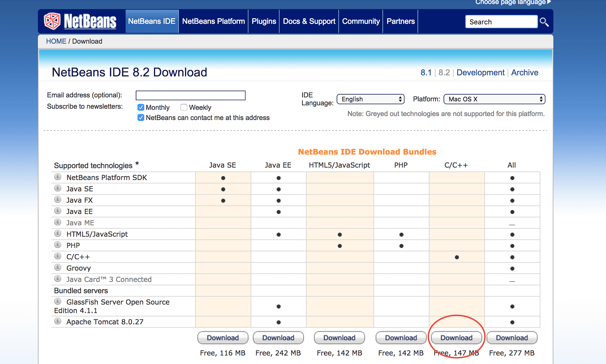Open info icon for GlassFish Server row

coord(58,301)
